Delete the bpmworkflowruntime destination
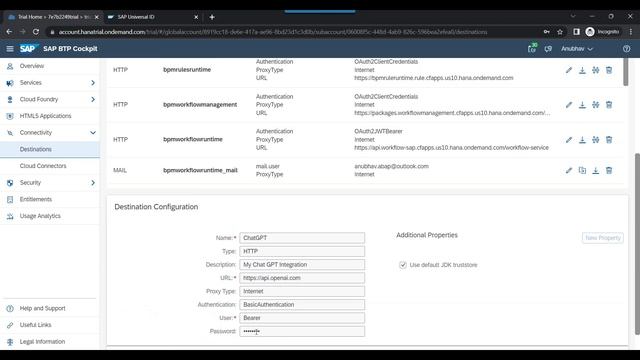This screenshot has height=360, width=640. tap(609, 140)
